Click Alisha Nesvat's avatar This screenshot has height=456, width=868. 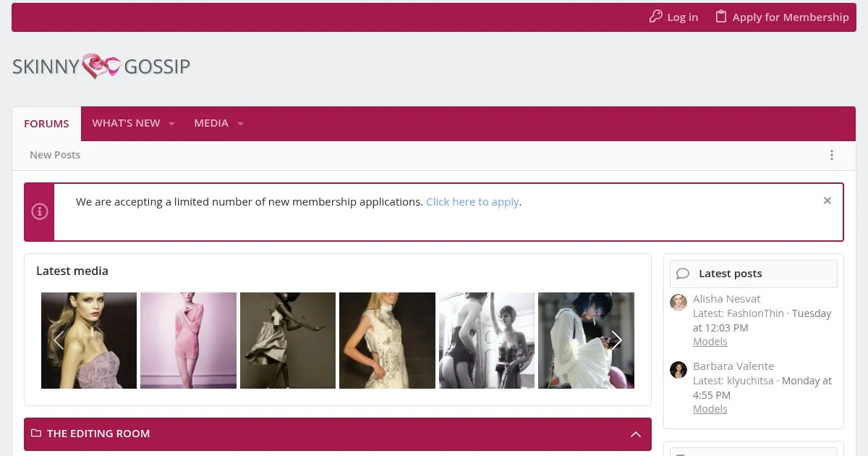[678, 303]
